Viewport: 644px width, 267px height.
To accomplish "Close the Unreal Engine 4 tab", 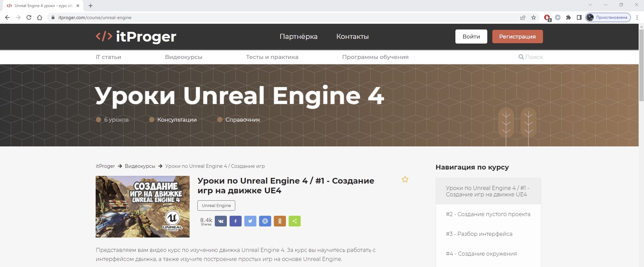I will point(78,6).
